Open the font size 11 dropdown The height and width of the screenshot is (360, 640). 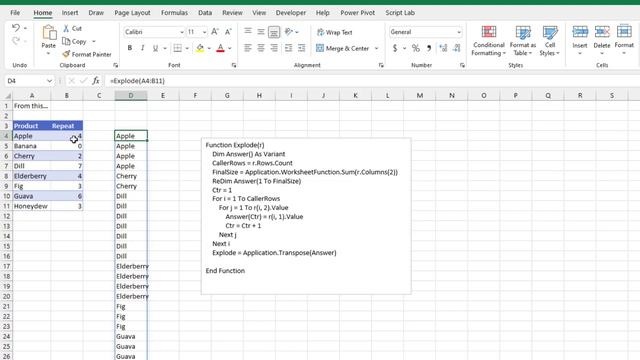pyautogui.click(x=204, y=32)
